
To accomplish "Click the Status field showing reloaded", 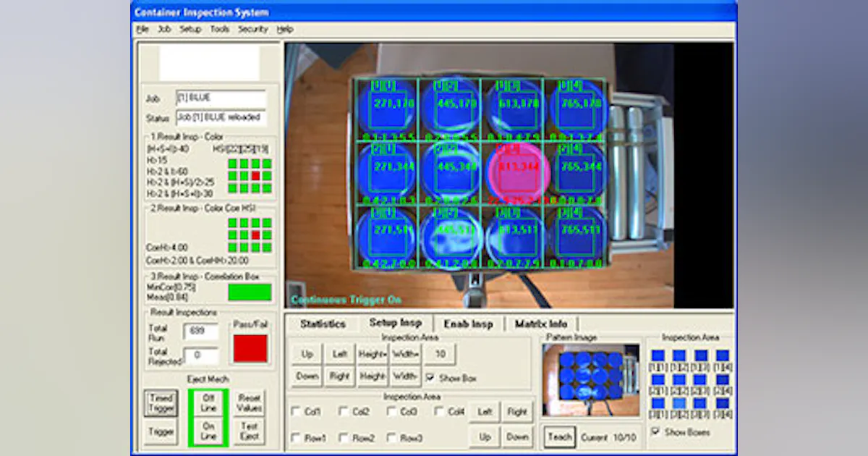I will click(x=221, y=117).
